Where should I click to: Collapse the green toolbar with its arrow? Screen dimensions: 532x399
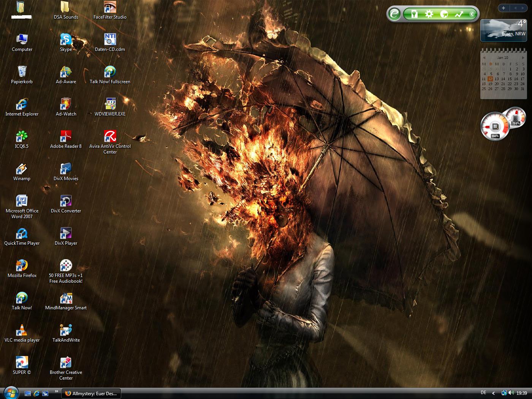point(472,14)
